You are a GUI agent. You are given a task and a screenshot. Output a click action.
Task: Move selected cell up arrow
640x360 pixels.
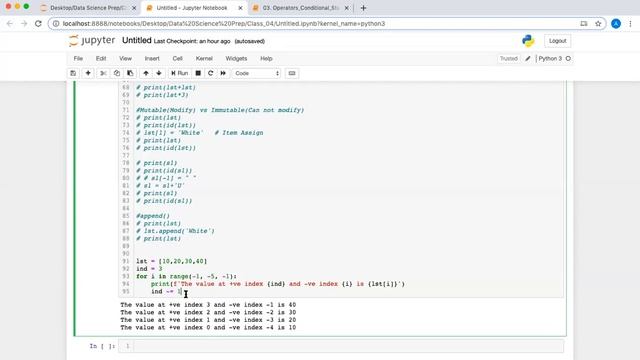146,73
